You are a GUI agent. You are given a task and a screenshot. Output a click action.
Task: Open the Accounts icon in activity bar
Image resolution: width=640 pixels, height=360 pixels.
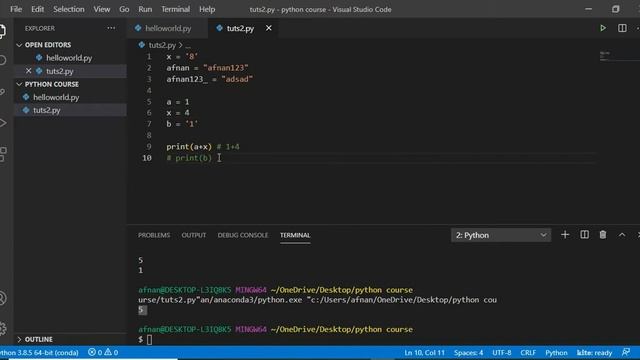[x=2, y=298]
